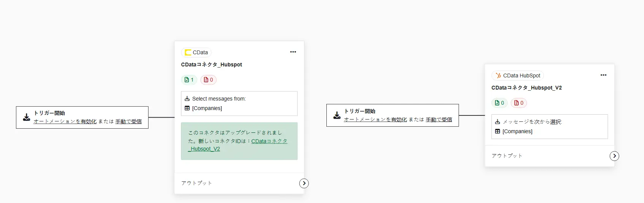
Task: Click [Companies] table name on the V2 card
Action: click(x=517, y=131)
